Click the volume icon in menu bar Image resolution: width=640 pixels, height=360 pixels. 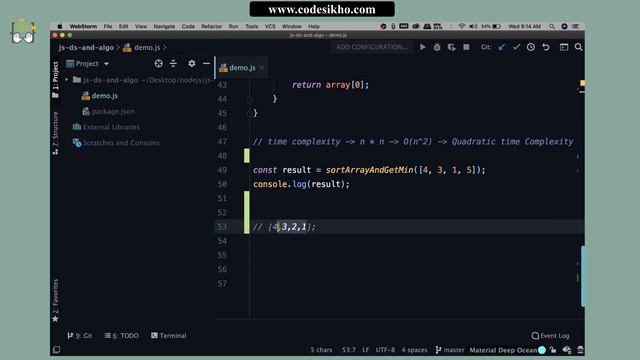pos(473,26)
